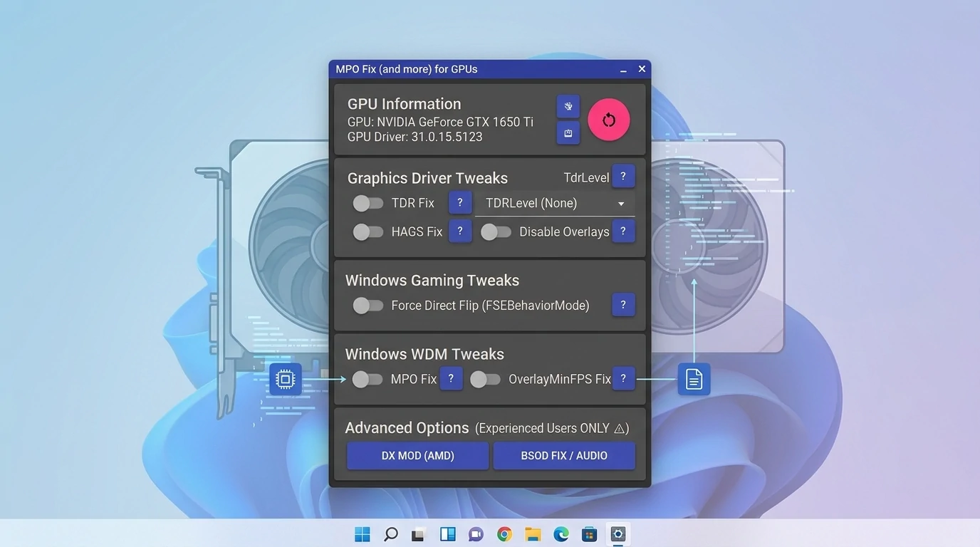
Task: Click the 'MPO Fix (and more) for GPUs' title
Action: pos(407,69)
